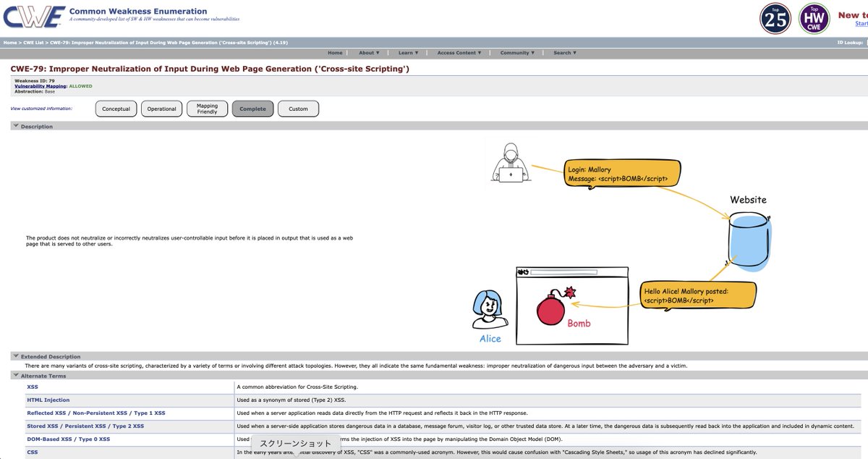This screenshot has width=868, height=459.
Task: Collapse the Extended Description section
Action: coord(15,357)
